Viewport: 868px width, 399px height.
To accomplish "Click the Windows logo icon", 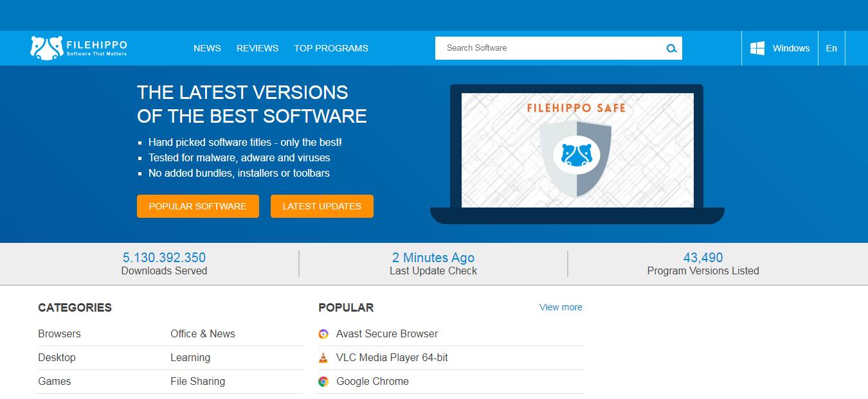I will (x=757, y=48).
